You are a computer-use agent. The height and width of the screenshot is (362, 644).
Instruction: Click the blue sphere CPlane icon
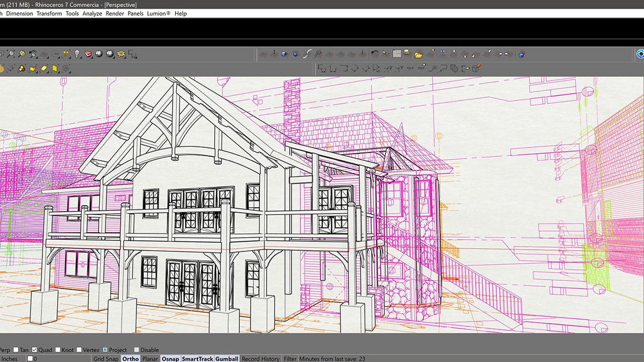(x=295, y=54)
